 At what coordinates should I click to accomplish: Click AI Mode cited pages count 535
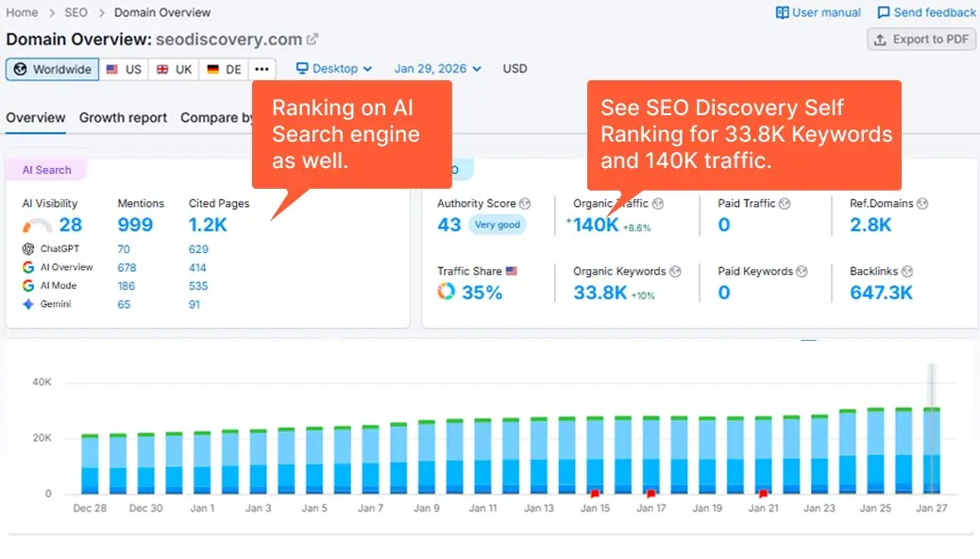[x=198, y=286]
